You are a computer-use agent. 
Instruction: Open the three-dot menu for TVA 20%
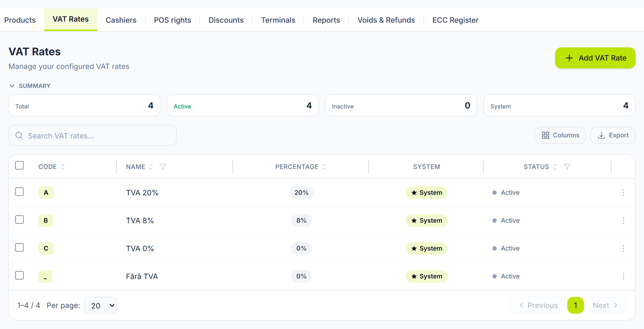click(x=623, y=193)
